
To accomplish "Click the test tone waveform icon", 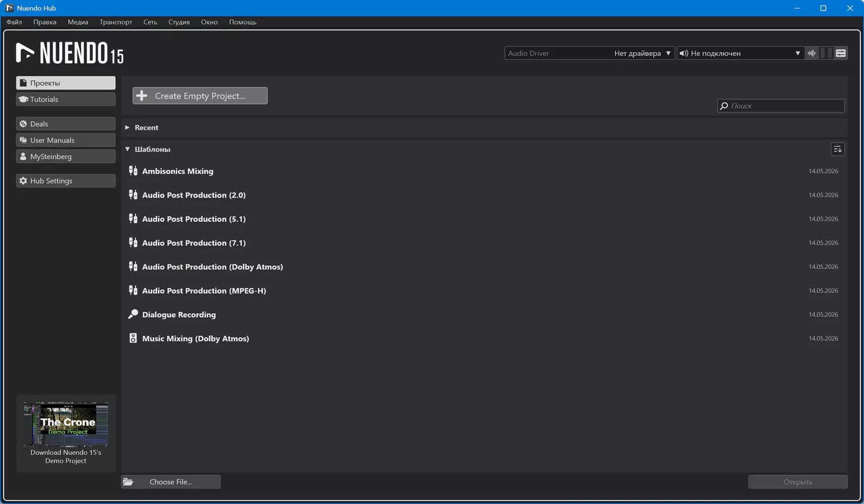I will pyautogui.click(x=812, y=53).
